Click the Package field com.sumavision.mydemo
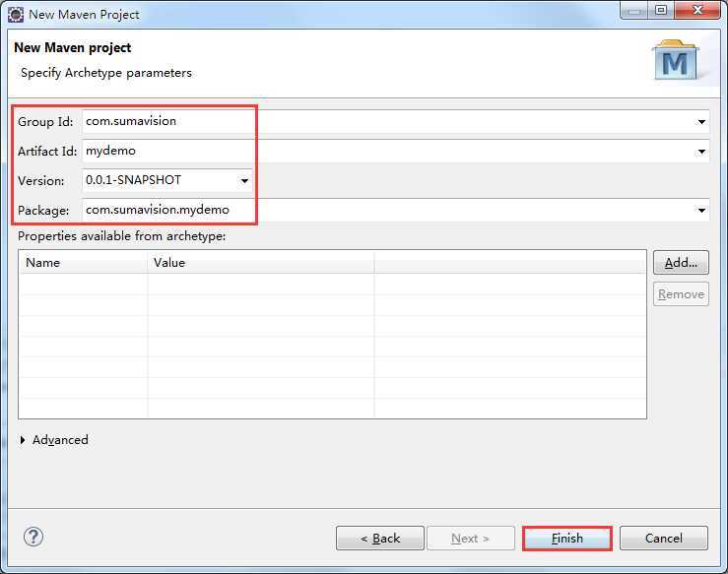 pyautogui.click(x=395, y=210)
